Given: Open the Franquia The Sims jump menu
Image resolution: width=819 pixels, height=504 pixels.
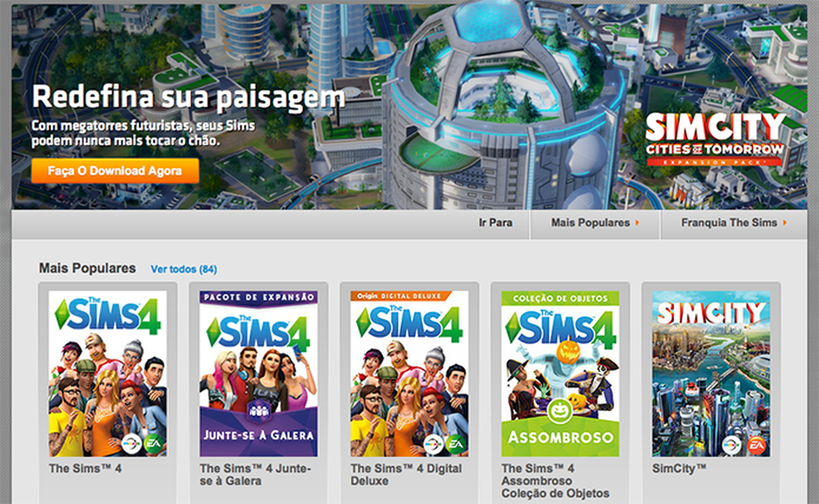Looking at the screenshot, I should [x=734, y=223].
